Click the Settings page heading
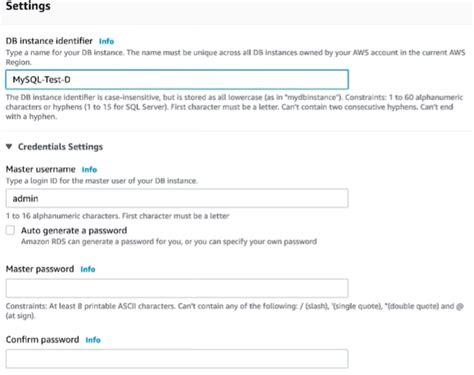474x375 pixels. point(28,6)
